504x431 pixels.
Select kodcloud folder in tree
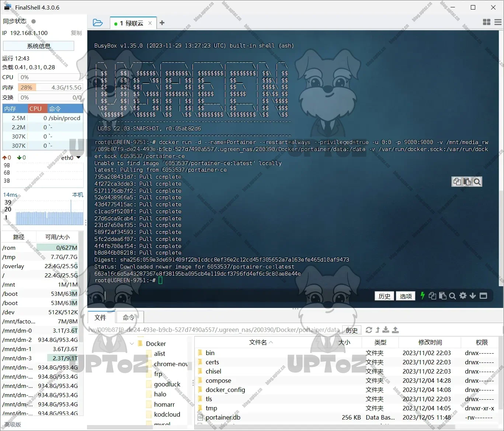coord(167,414)
